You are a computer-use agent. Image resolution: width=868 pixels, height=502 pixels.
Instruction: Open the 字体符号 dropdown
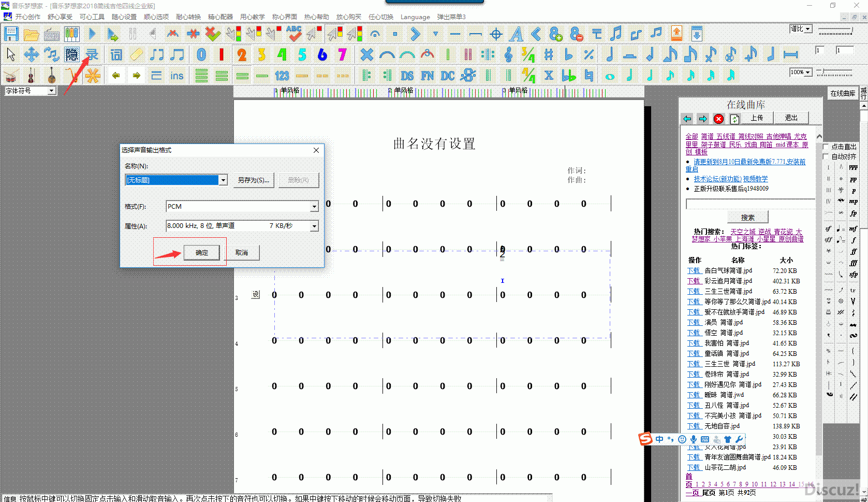tap(51, 91)
